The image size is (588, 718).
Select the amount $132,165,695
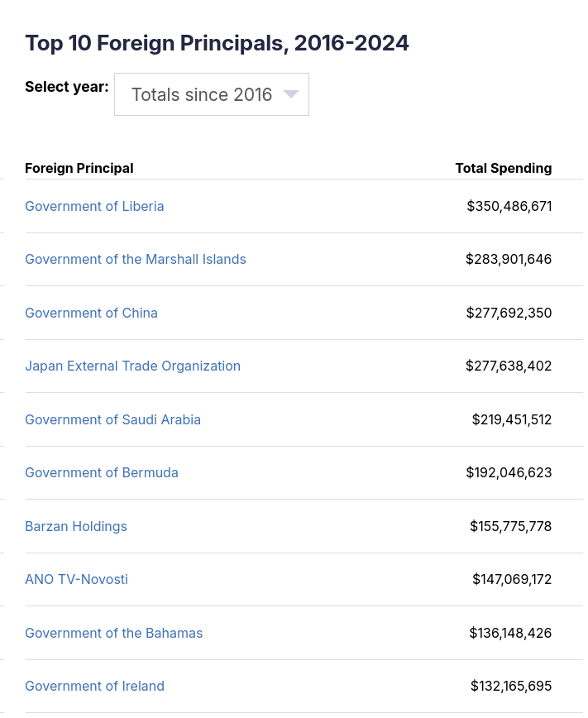click(x=512, y=686)
